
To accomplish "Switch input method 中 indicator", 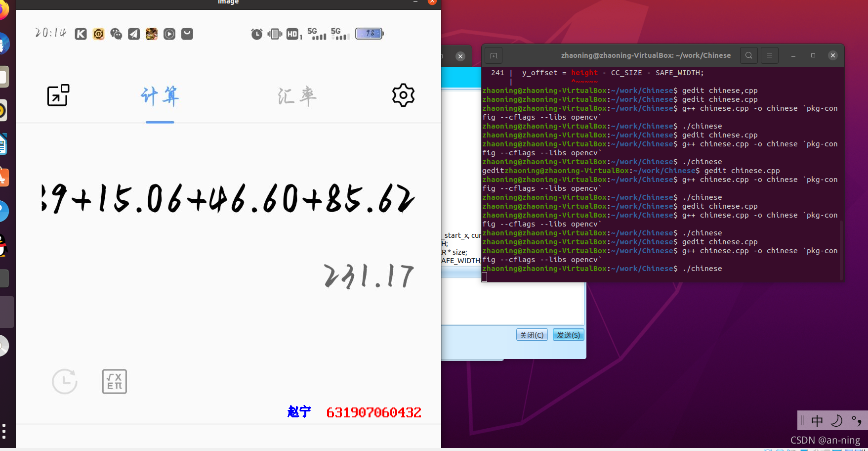I will [x=817, y=421].
